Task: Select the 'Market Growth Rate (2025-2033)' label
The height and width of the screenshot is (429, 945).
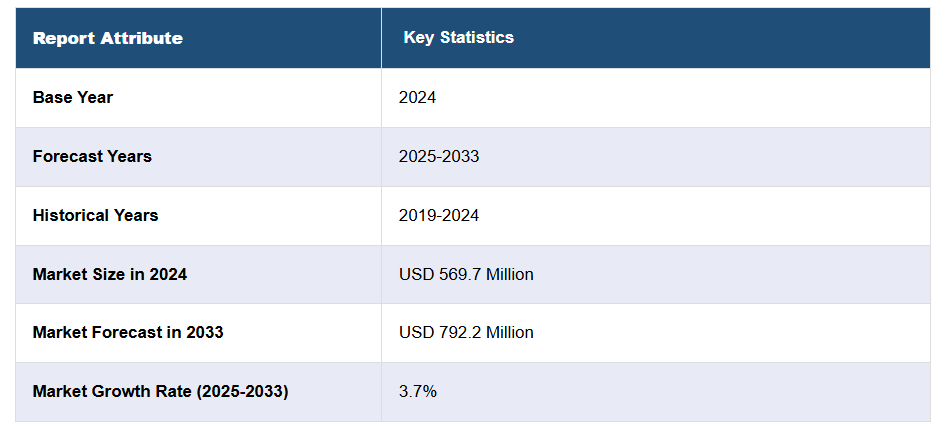Action: [160, 391]
